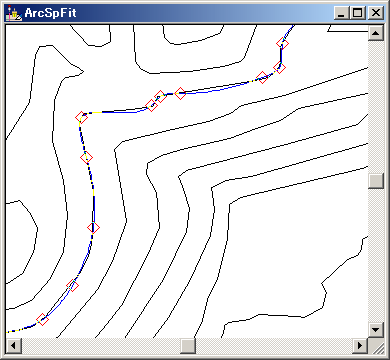Click the vertical scrollbar up arrow
This screenshot has width=390, height=360.
[376, 33]
